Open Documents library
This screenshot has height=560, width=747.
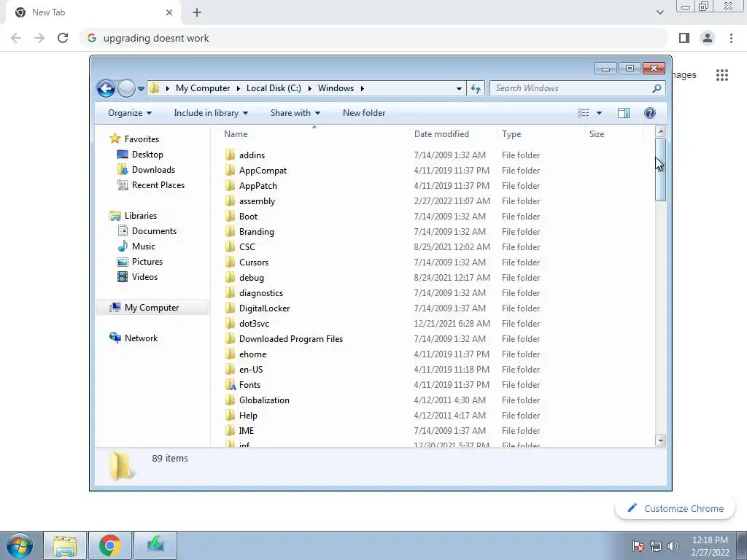(154, 231)
